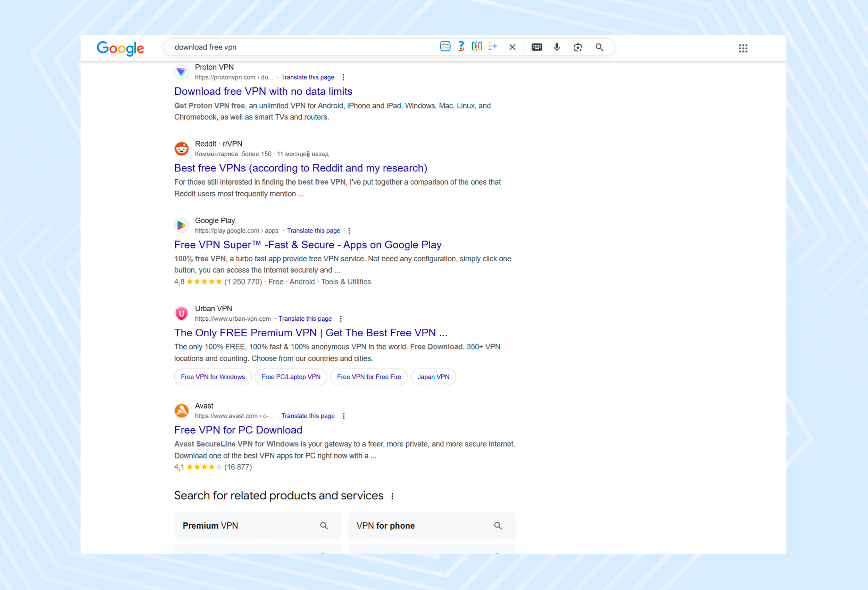Click the list-with-plus icon in the search bar
Viewport: 868px width, 590px height.
coord(493,46)
